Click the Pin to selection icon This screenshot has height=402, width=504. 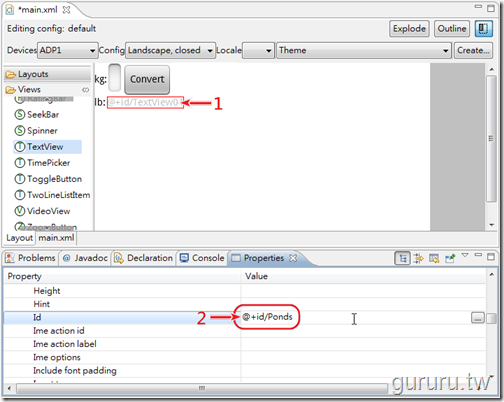pyautogui.click(x=450, y=258)
